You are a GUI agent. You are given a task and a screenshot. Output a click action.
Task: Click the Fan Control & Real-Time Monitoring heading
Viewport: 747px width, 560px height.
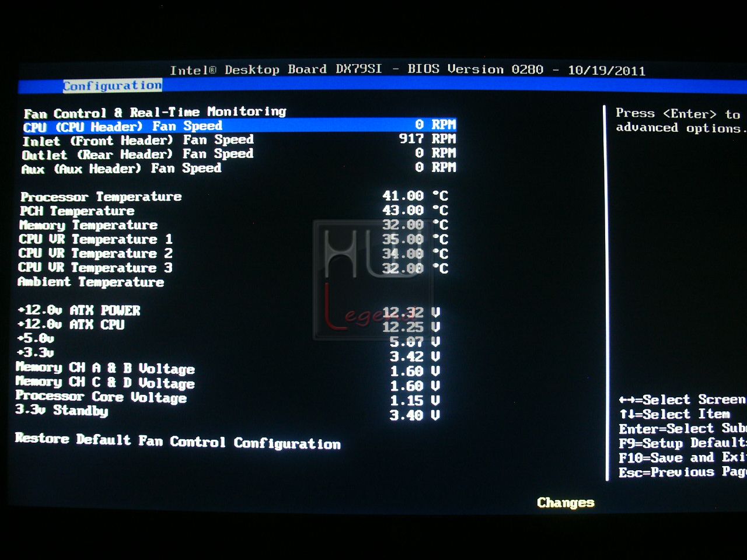point(155,111)
